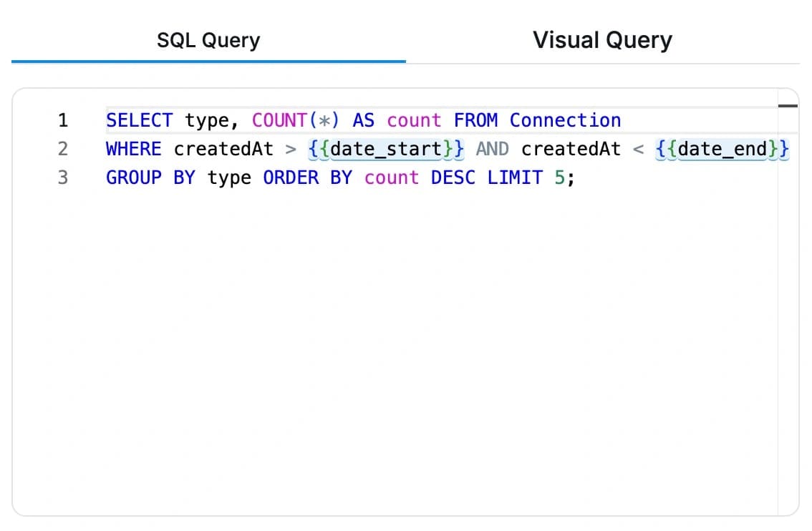Click the collapse handle at editor top-right
Screen dimensions: 812x531
pyautogui.click(x=786, y=104)
